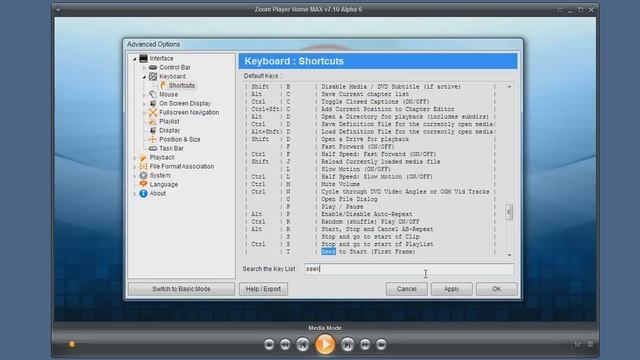The height and width of the screenshot is (360, 640).
Task: Click the OK button
Action: point(496,289)
